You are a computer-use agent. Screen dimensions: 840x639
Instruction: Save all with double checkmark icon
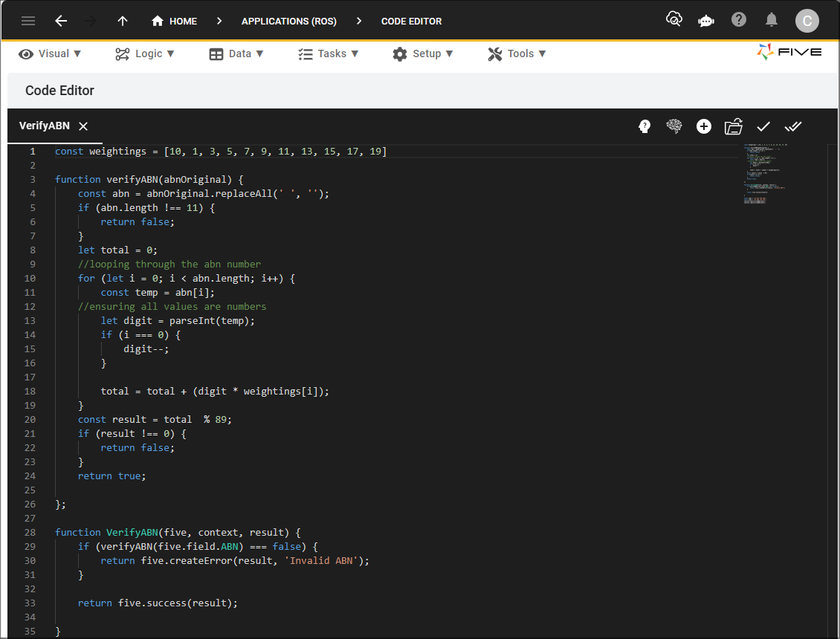click(793, 126)
